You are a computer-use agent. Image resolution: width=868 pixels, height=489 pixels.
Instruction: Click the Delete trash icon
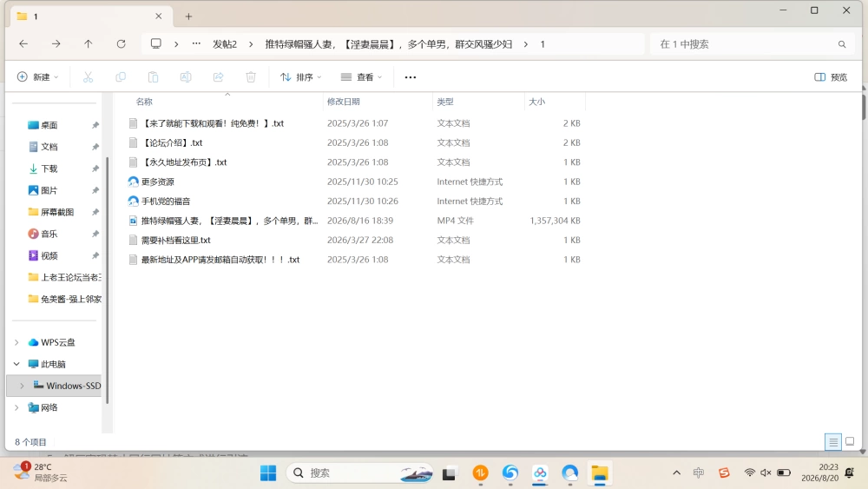[x=251, y=77]
